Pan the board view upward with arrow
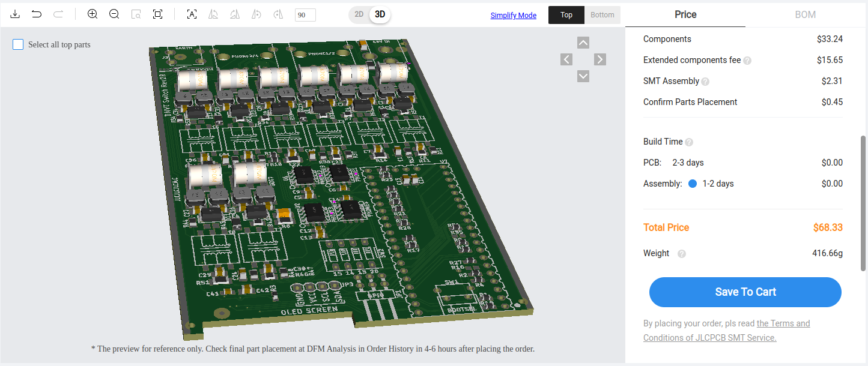 (x=583, y=43)
